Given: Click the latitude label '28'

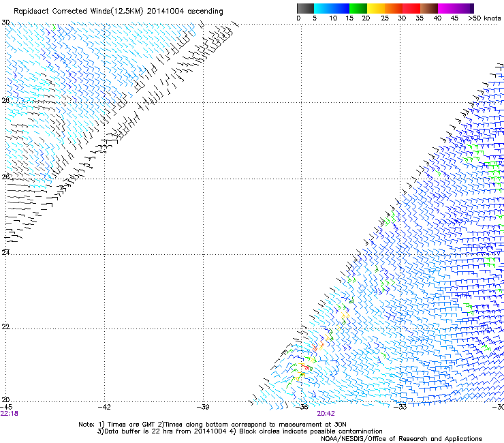Looking at the screenshot, I should pyautogui.click(x=5, y=100).
